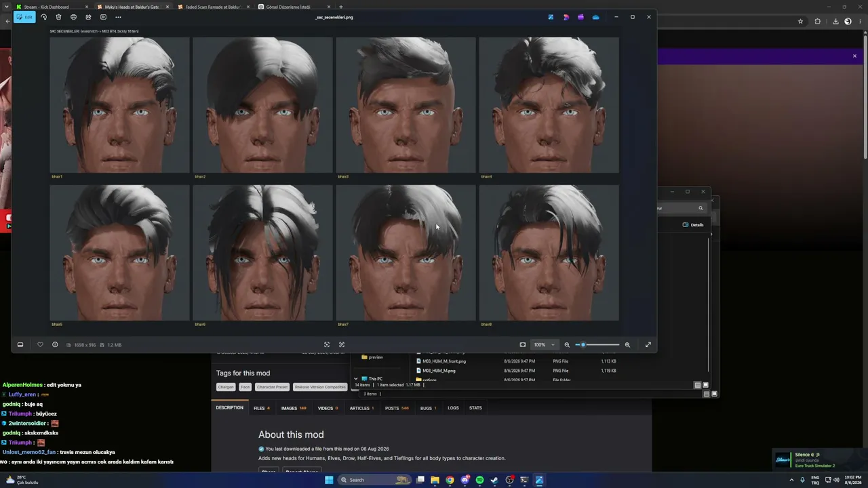Open the IMAGES tab on mod page

(x=294, y=408)
